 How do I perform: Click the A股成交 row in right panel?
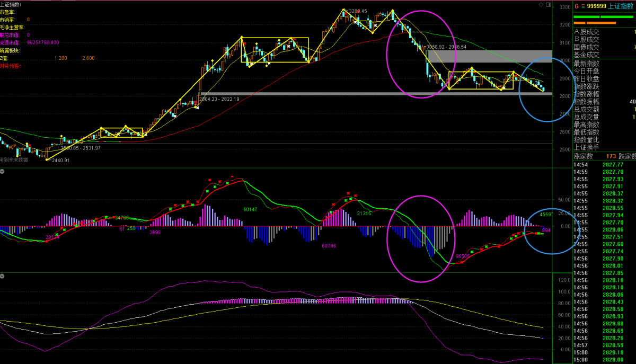pyautogui.click(x=586, y=32)
